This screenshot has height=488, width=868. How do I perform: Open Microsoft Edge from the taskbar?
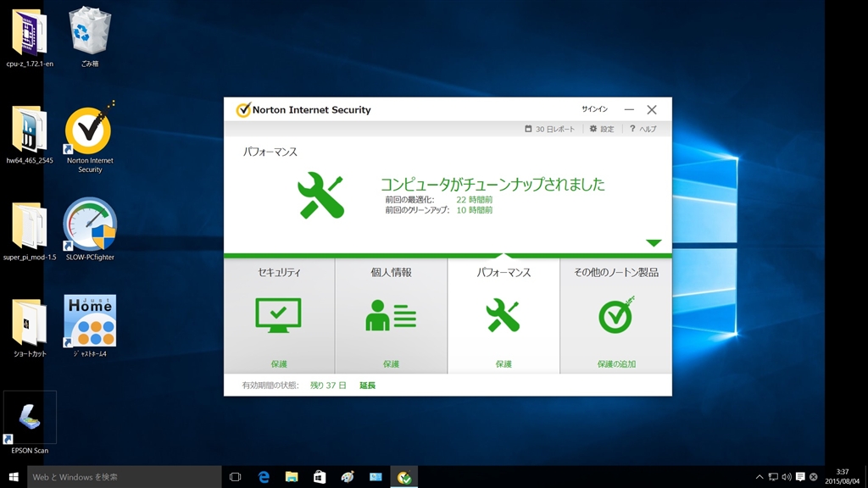pyautogui.click(x=264, y=477)
